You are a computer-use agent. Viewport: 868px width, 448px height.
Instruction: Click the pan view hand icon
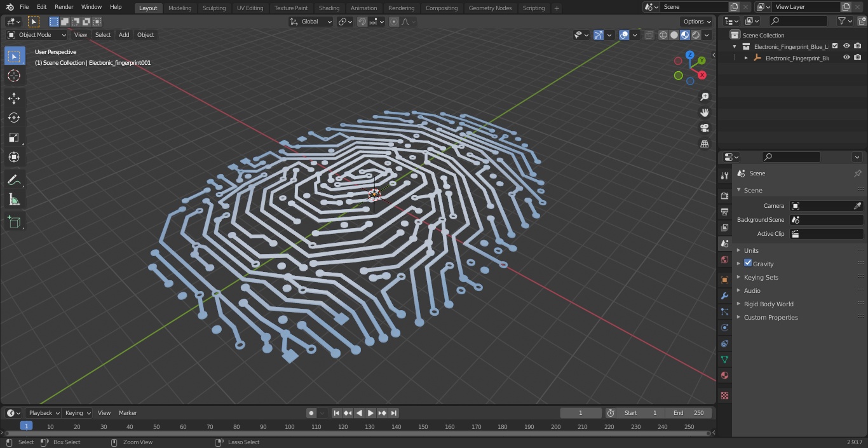click(704, 112)
